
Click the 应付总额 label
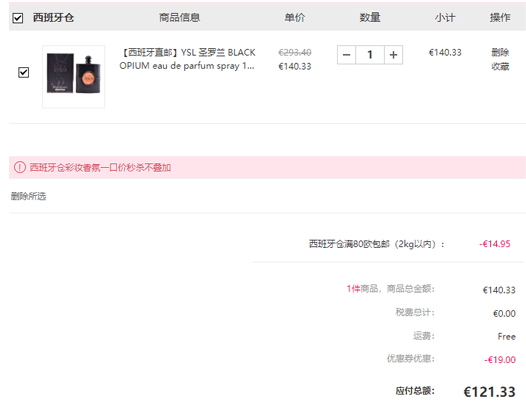(x=415, y=391)
